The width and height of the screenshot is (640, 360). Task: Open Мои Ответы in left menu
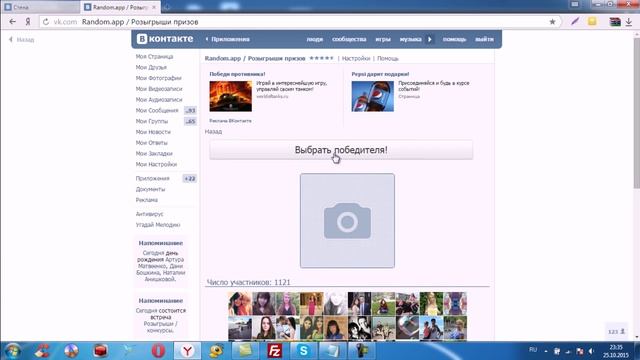(151, 143)
